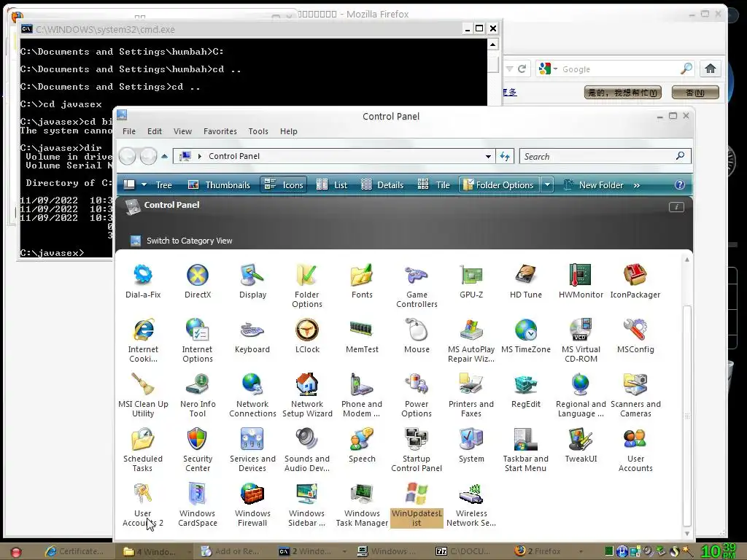Open Mouse settings icon
This screenshot has height=560, width=747.
point(417,336)
